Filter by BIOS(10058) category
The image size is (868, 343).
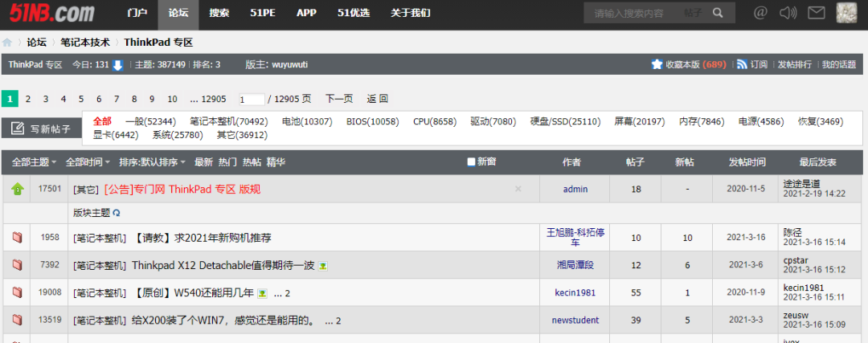coord(373,122)
